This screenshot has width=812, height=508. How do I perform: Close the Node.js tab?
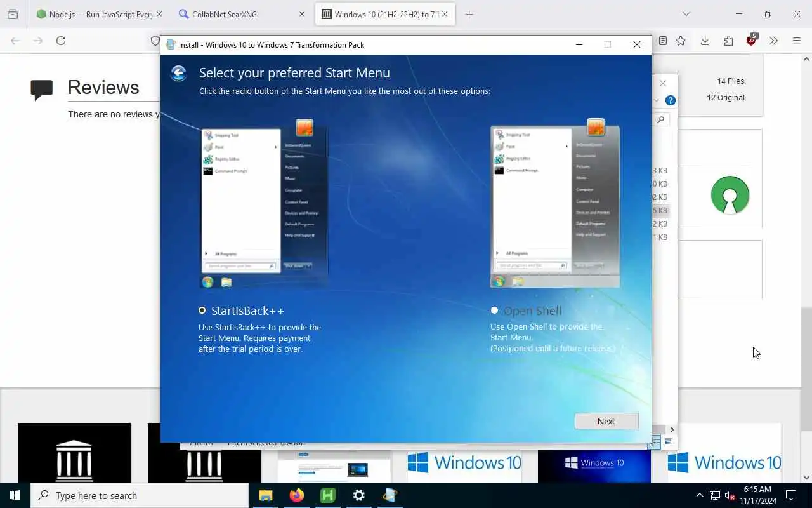[x=159, y=14]
